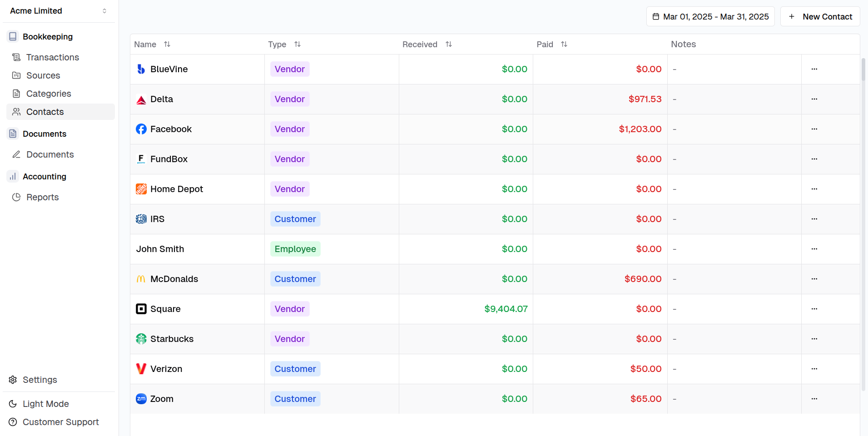
Task: Click the Notes column header
Action: click(684, 44)
